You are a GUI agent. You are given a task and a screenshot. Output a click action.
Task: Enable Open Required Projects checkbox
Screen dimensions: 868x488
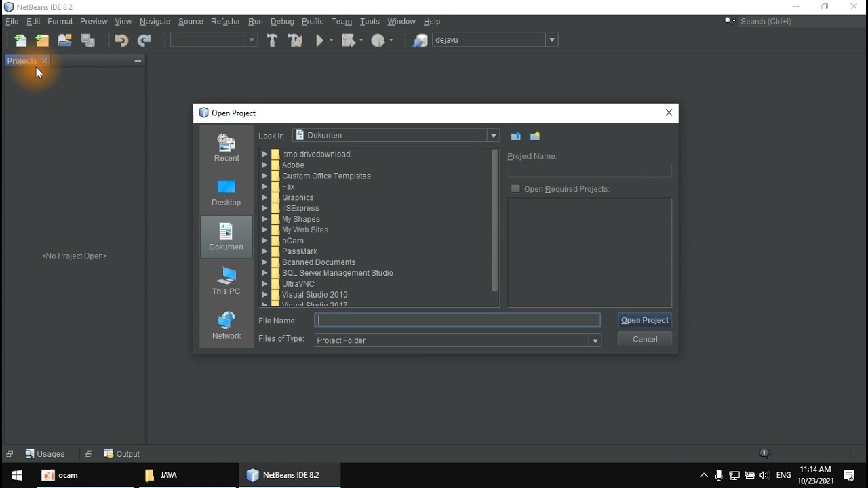(x=515, y=189)
